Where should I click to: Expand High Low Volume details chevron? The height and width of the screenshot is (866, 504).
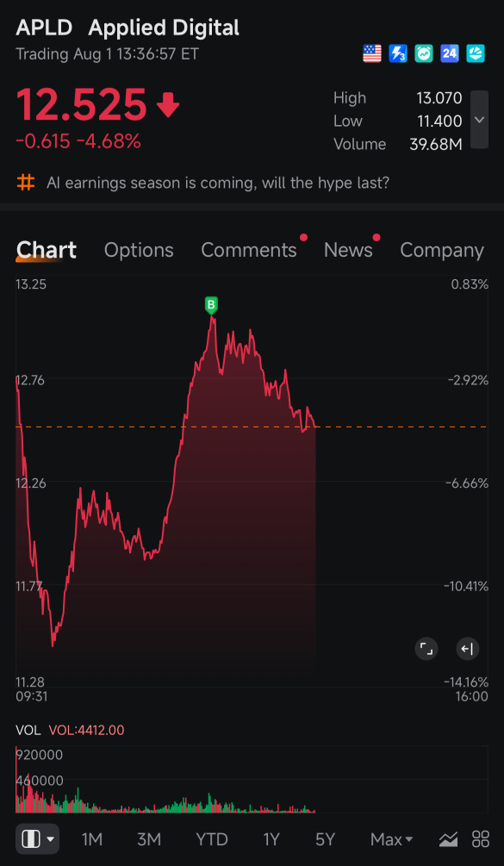tap(479, 120)
